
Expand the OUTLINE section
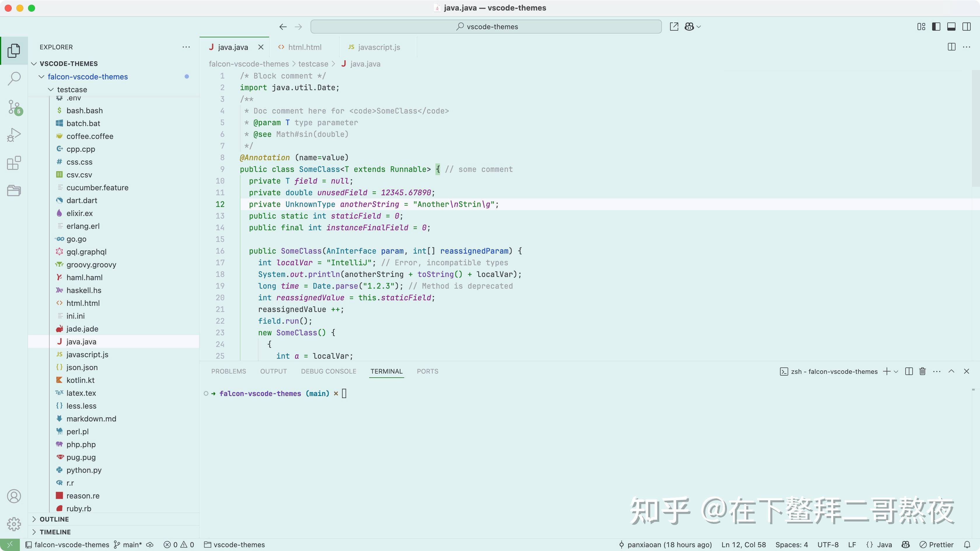click(54, 519)
